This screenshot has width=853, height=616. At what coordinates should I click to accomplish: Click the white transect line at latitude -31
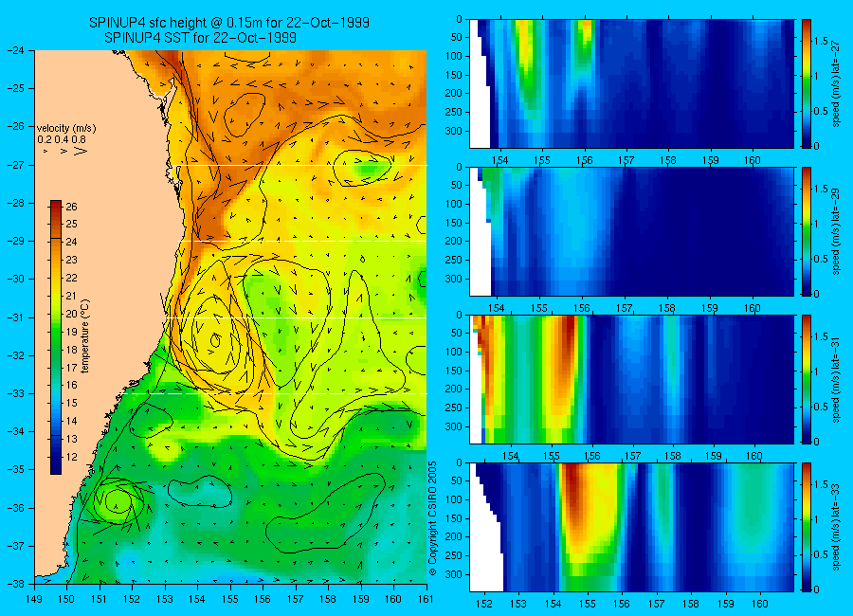click(x=296, y=317)
